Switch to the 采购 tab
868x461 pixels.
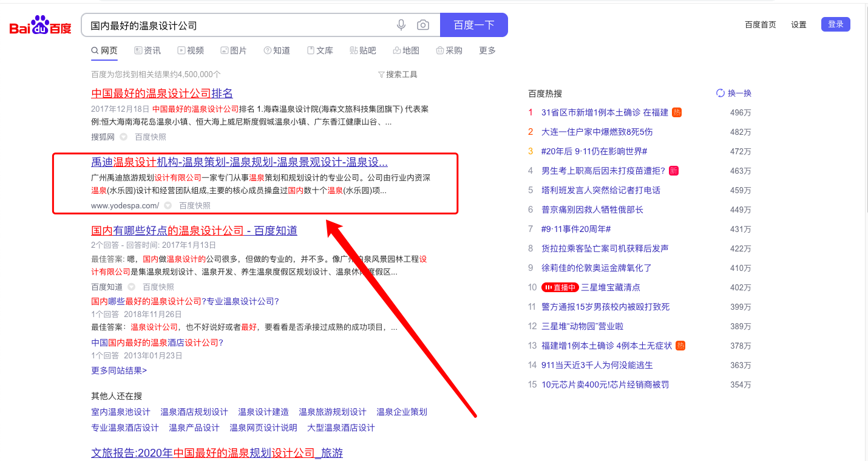point(449,50)
